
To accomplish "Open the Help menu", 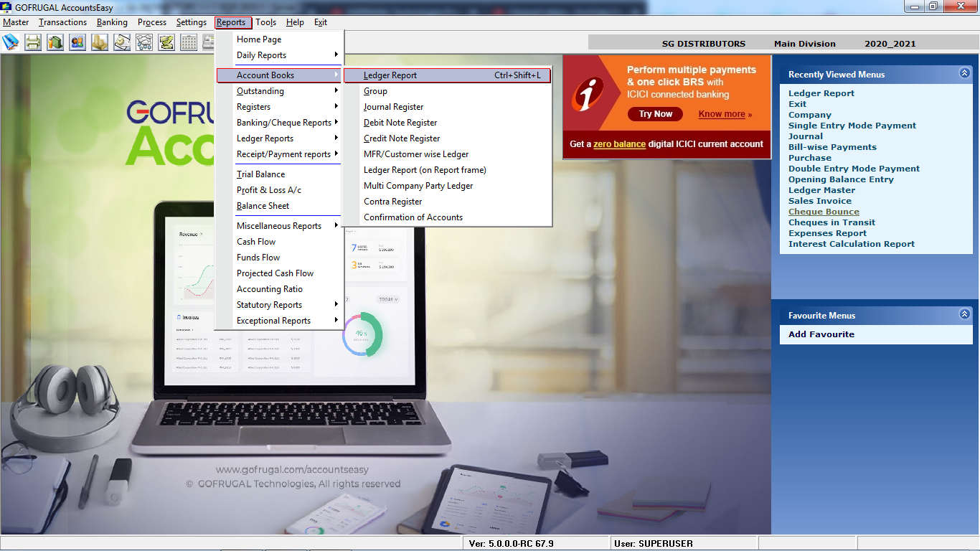I will pyautogui.click(x=295, y=22).
